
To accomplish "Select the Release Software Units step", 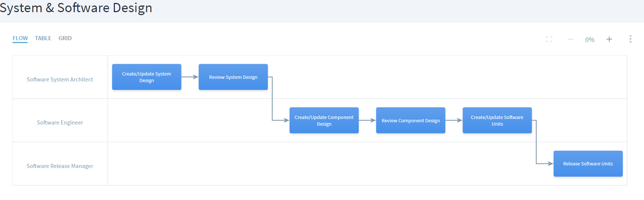I will (x=588, y=164).
